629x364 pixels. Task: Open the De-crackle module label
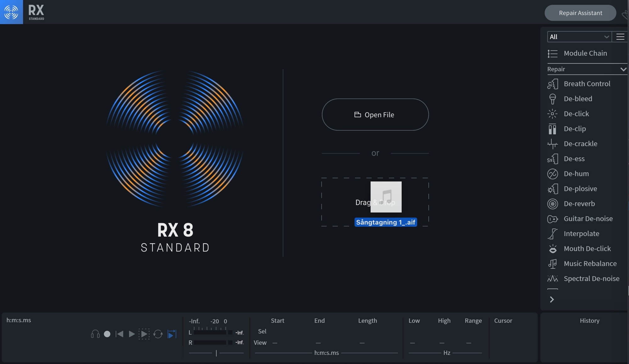click(x=581, y=144)
